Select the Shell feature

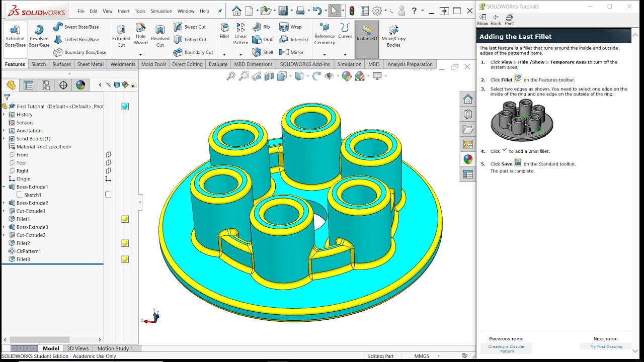263,52
